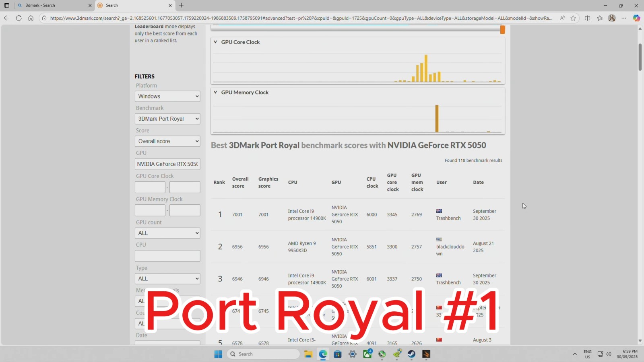Open rank 1 Trashbench user result

tap(448, 218)
